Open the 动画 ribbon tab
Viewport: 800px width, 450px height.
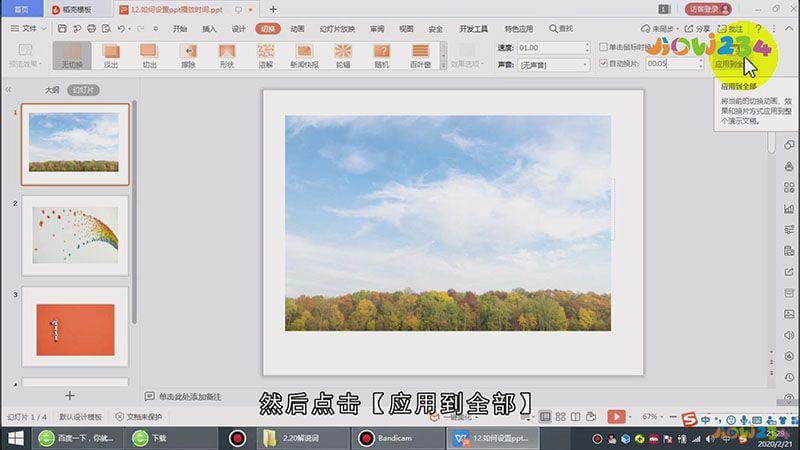coord(297,29)
